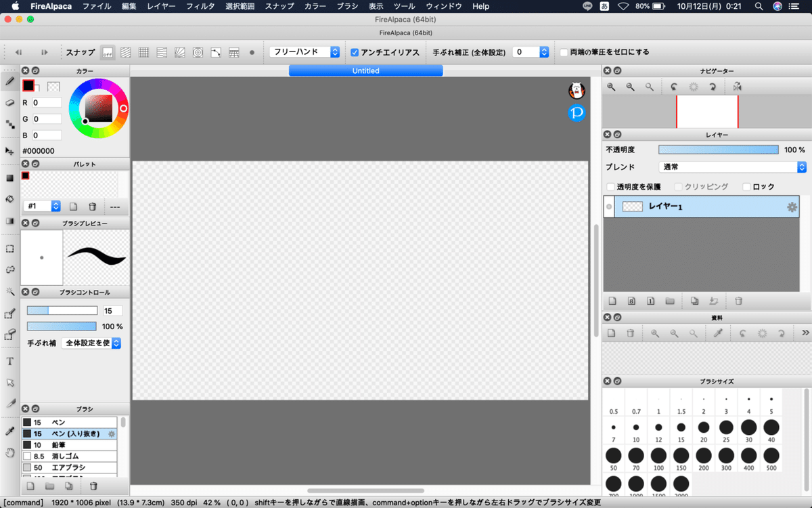Zoom in using Navigator magnifier plus
The height and width of the screenshot is (508, 812).
[x=612, y=87]
